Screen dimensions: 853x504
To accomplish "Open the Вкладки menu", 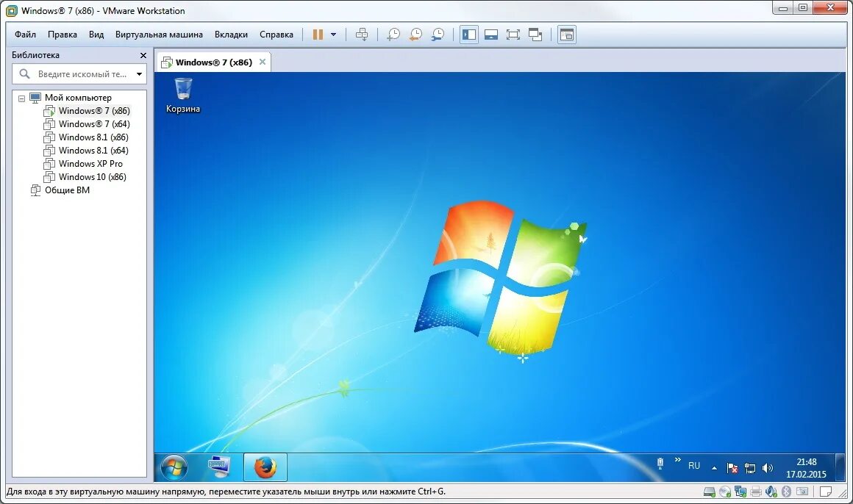I will [x=231, y=35].
